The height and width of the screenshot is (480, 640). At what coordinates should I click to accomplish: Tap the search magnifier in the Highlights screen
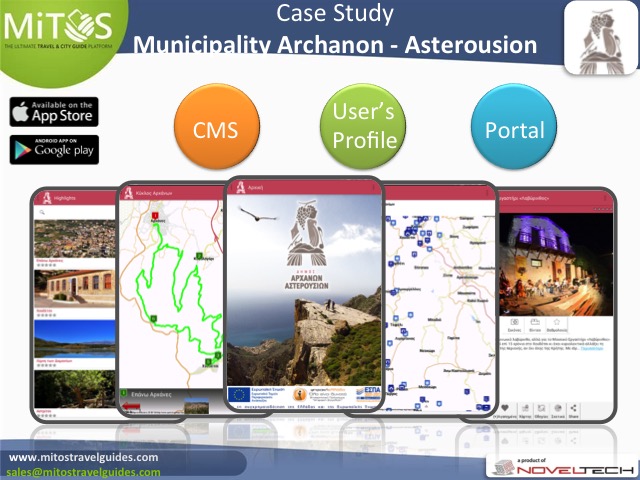(42, 212)
